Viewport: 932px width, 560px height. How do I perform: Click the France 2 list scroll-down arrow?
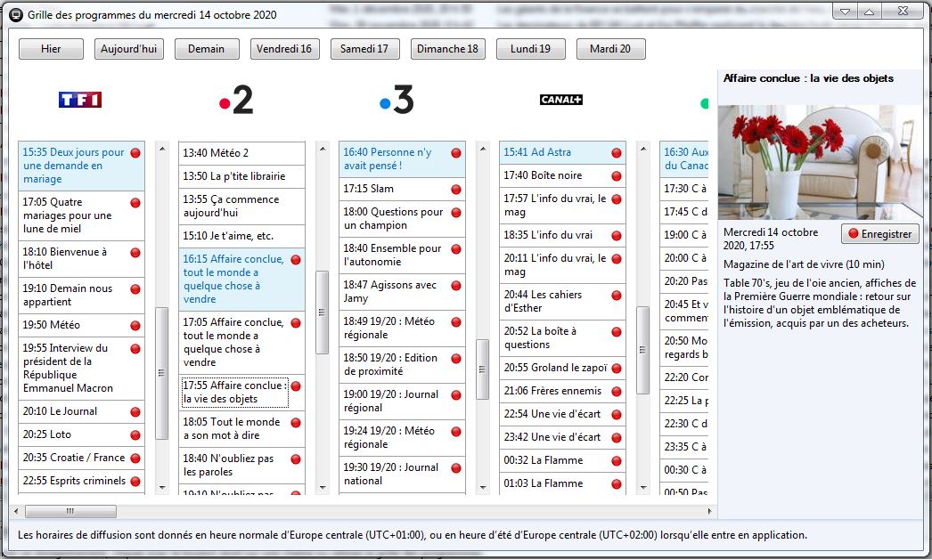click(x=323, y=488)
